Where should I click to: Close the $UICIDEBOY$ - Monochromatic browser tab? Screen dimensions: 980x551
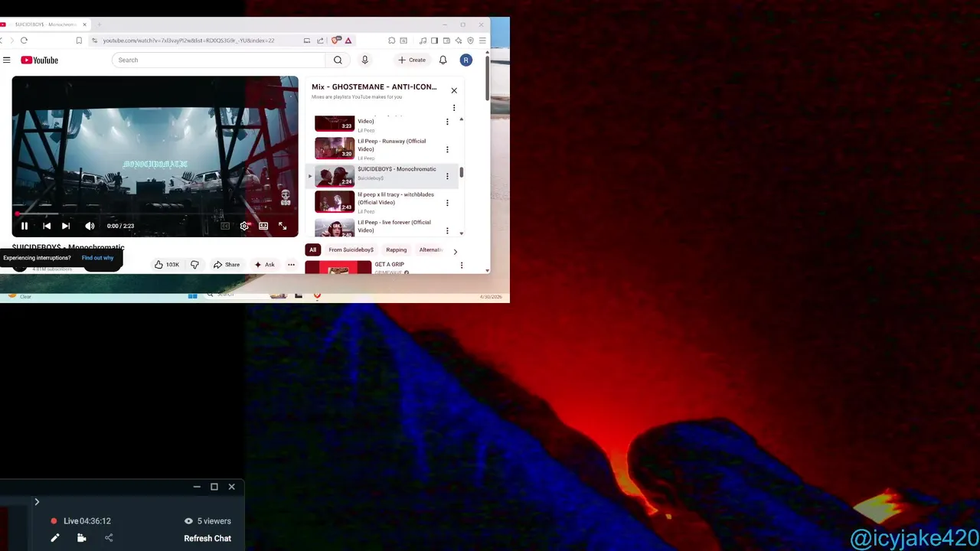pos(85,24)
